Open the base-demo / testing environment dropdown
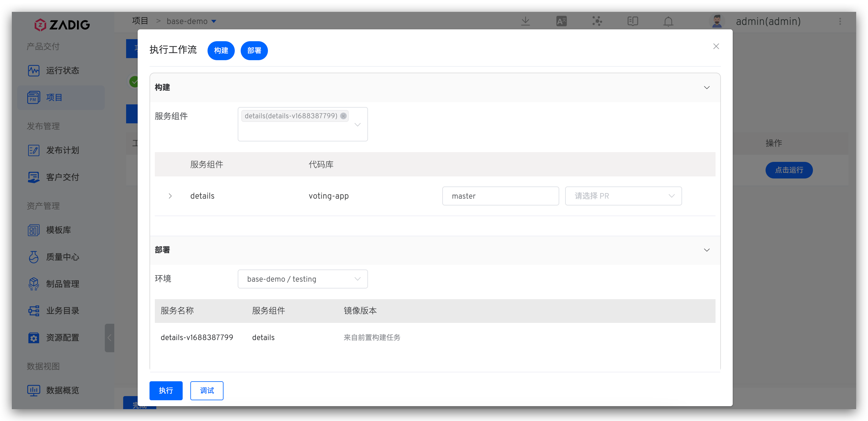Viewport: 868px width, 421px height. pos(302,279)
